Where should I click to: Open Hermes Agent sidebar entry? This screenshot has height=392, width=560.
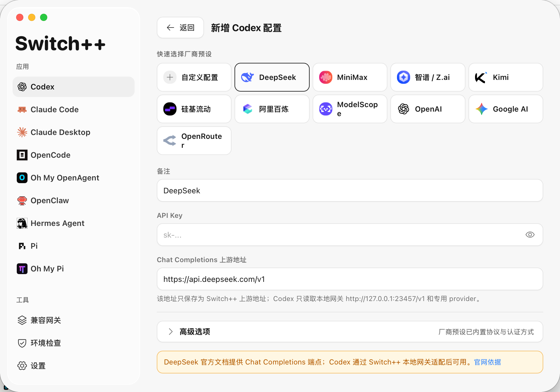click(74, 223)
